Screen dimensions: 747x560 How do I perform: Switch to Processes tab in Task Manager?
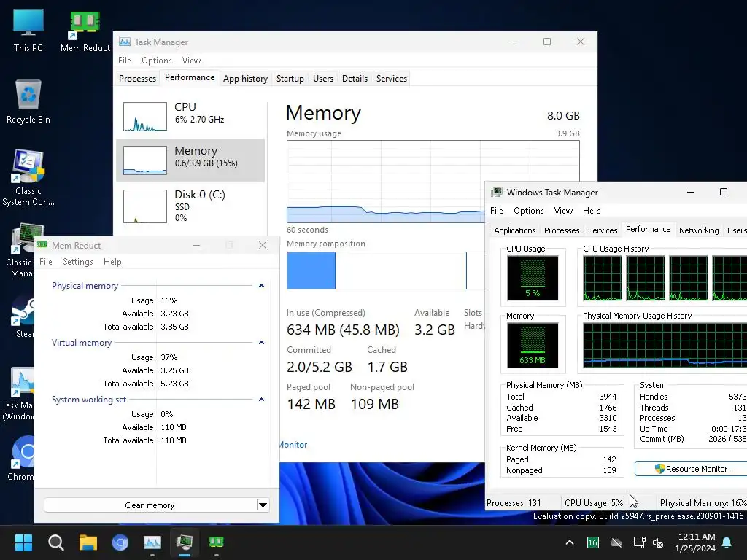[x=137, y=79]
